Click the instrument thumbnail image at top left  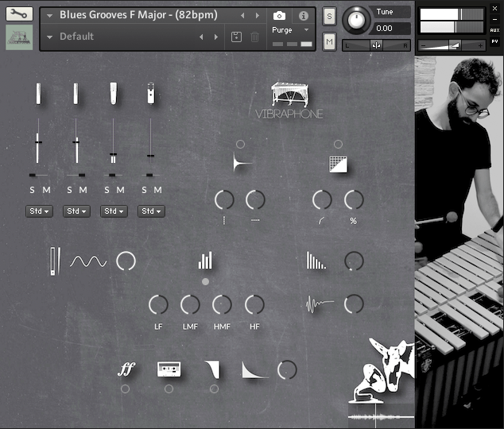point(19,37)
